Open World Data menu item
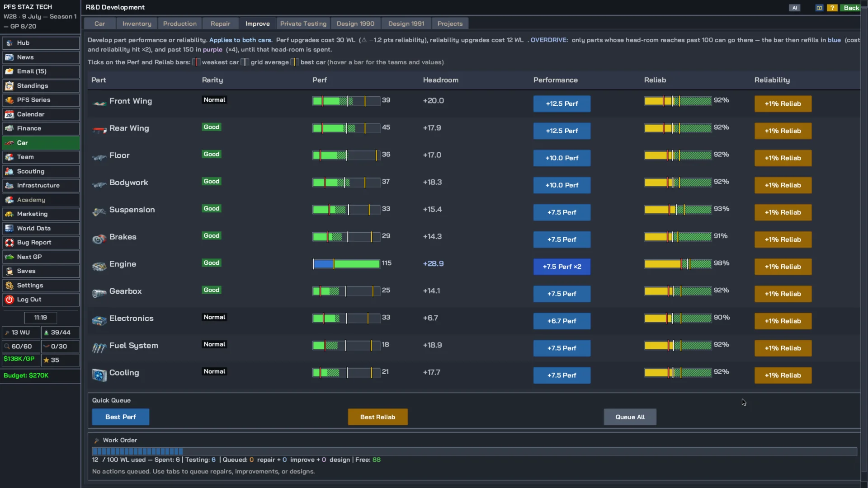The width and height of the screenshot is (868, 488). click(41, 228)
